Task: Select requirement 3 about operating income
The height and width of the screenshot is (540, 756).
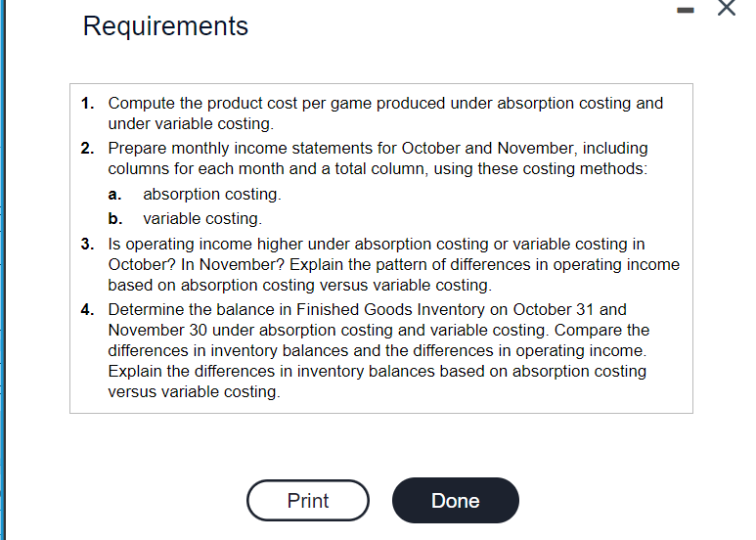Action: click(393, 264)
